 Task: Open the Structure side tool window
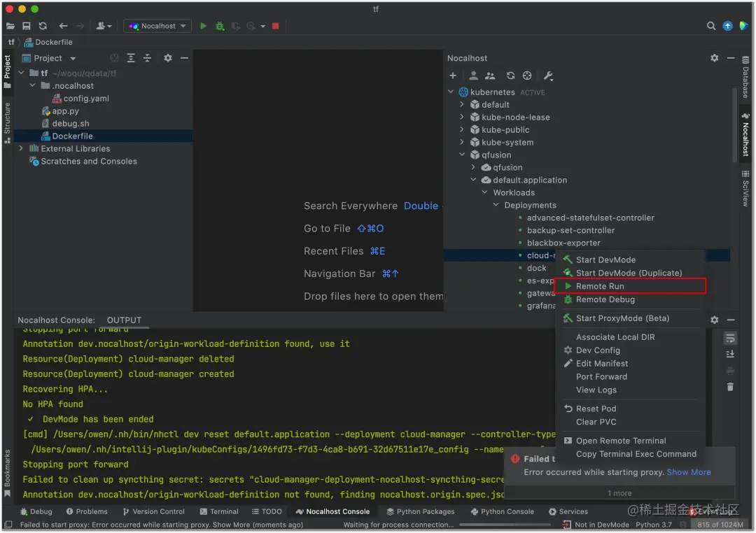7,122
